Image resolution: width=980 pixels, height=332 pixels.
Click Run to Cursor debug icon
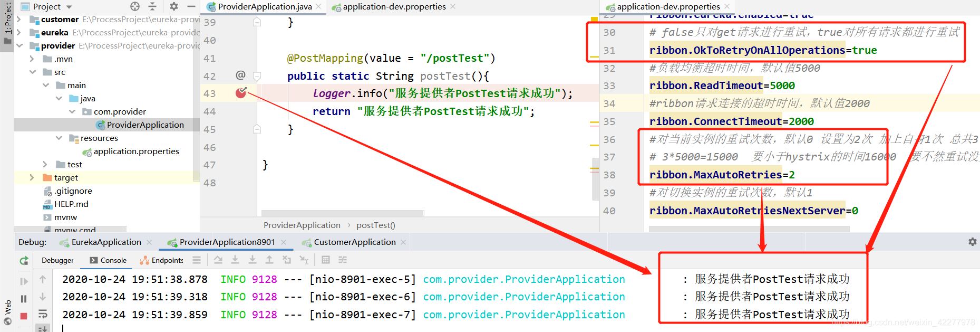(304, 260)
